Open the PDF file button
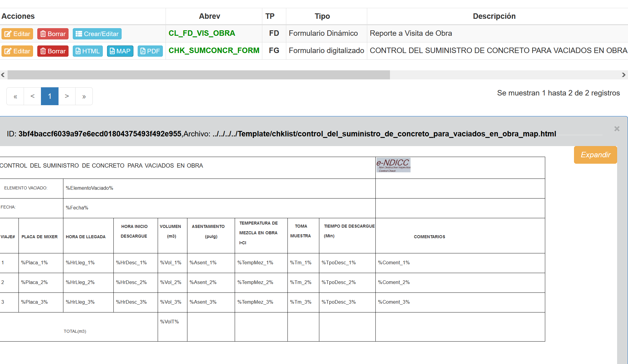 pyautogui.click(x=150, y=51)
